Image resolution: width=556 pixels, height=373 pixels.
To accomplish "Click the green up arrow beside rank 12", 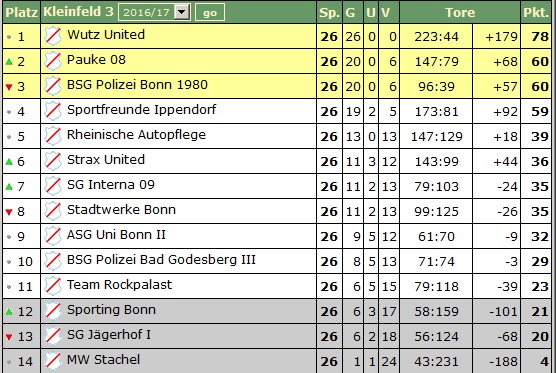I will (9, 312).
